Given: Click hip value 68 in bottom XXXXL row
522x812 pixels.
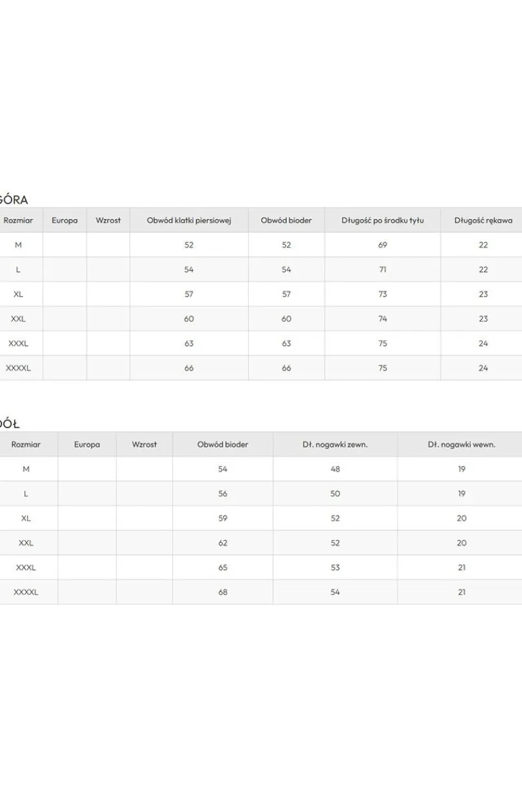Looking at the screenshot, I should (223, 592).
